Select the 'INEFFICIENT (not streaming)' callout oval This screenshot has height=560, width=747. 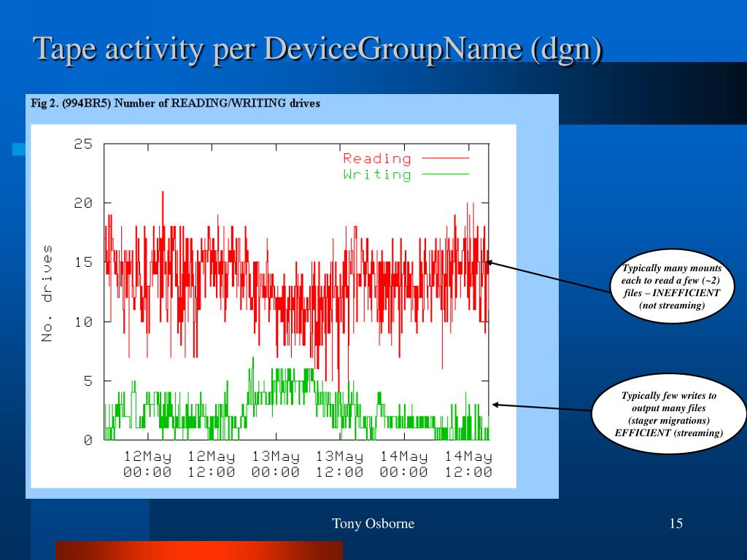coord(672,286)
